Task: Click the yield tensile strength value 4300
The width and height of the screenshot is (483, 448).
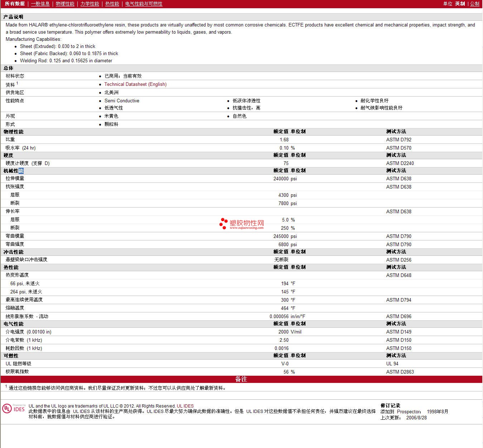Action: [x=283, y=195]
